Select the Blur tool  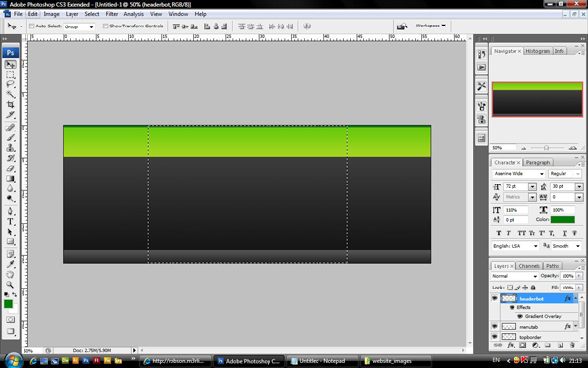pos(11,188)
